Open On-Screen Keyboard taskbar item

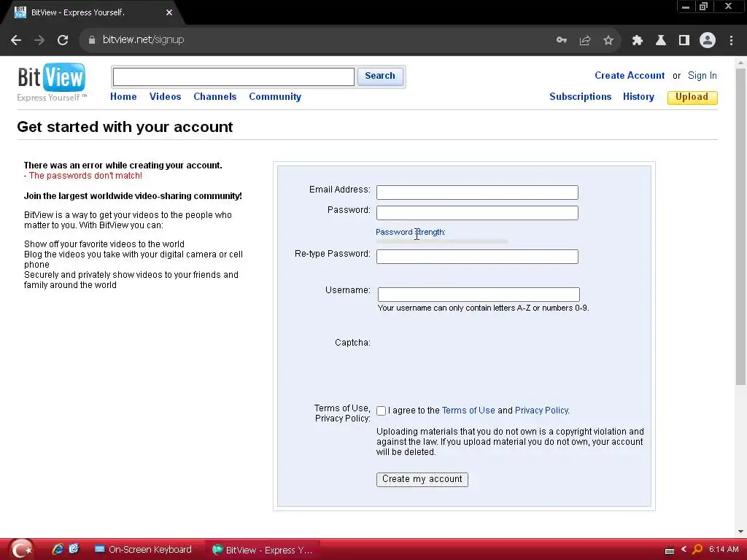[x=143, y=550]
